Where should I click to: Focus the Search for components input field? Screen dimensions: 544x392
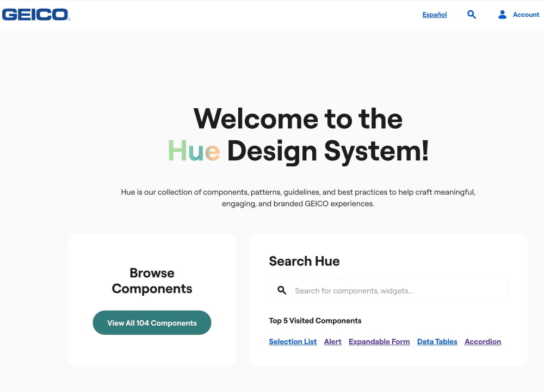(x=388, y=290)
